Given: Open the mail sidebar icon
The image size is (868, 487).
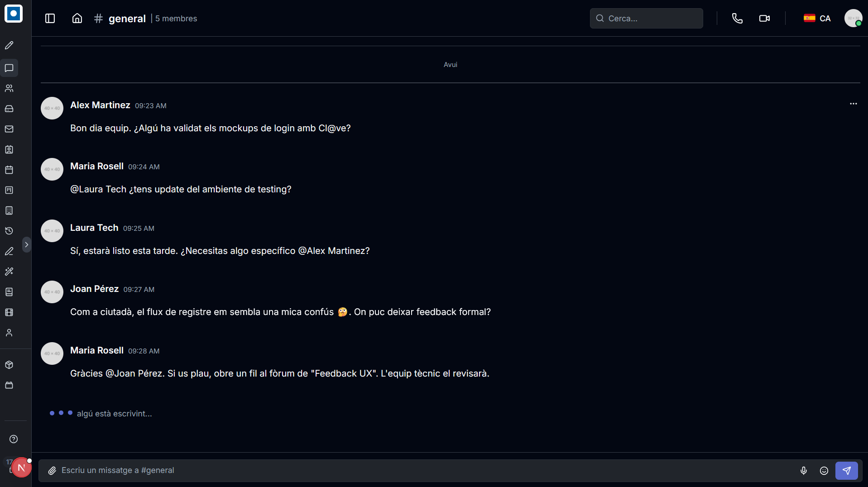Looking at the screenshot, I should pyautogui.click(x=9, y=129).
